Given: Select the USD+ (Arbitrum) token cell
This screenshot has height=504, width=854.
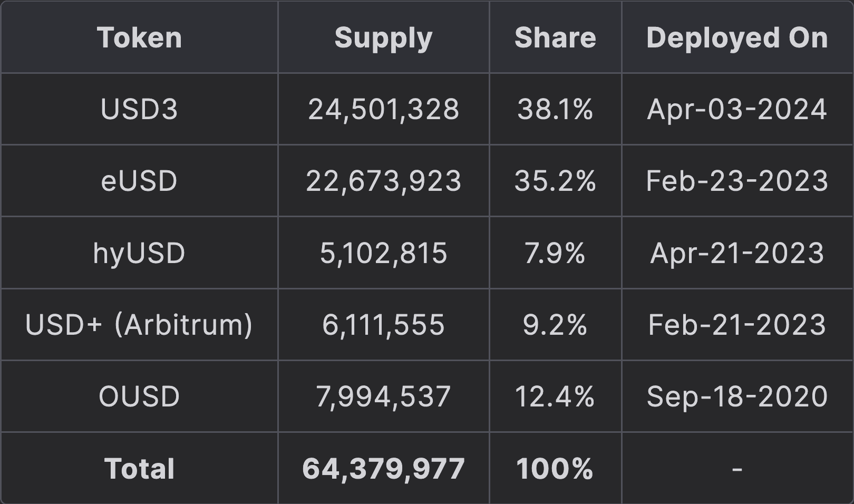Looking at the screenshot, I should (x=139, y=325).
